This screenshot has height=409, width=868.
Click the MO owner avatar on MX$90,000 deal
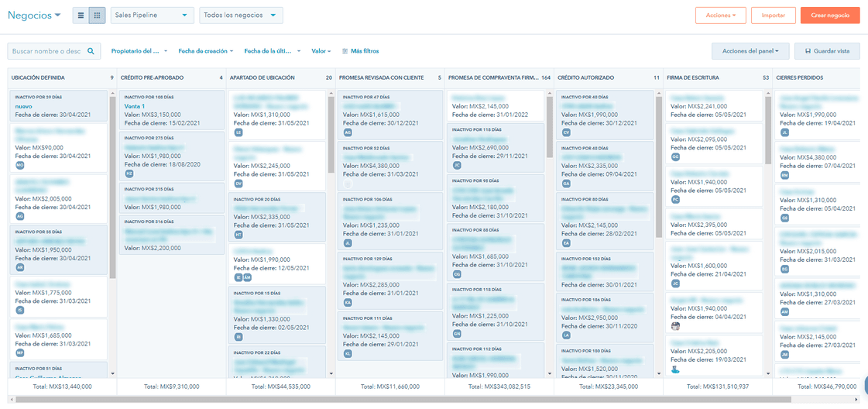(x=20, y=166)
